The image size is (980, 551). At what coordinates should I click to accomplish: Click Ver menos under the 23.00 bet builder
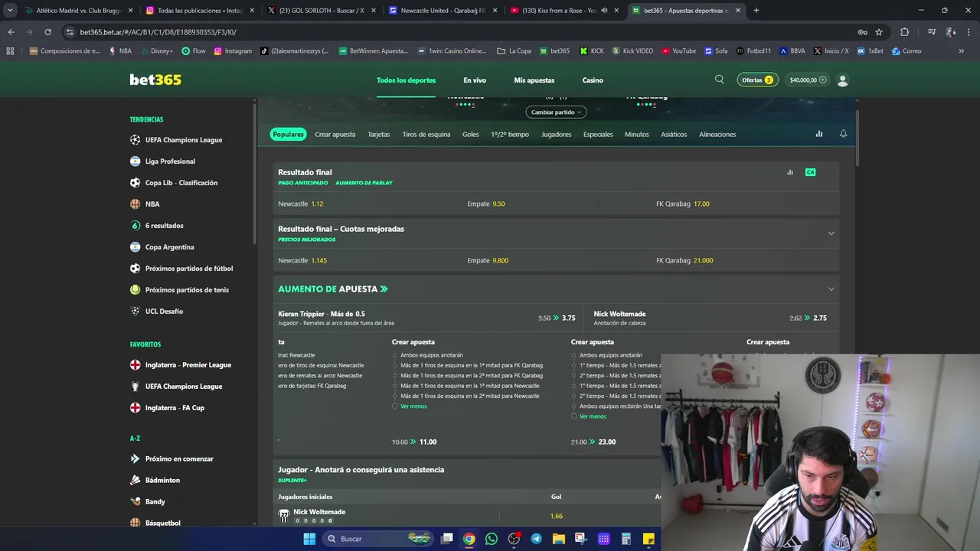click(x=593, y=416)
